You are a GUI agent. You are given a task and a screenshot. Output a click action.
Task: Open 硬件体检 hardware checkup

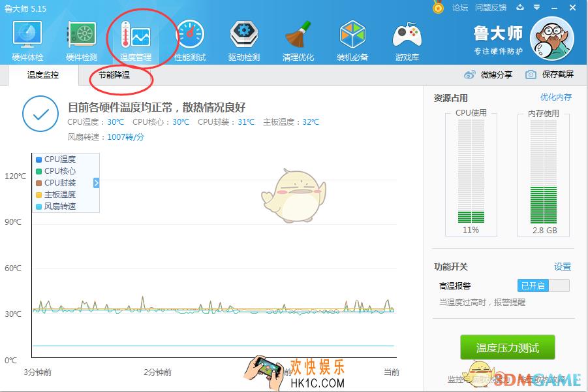pyautogui.click(x=27, y=41)
